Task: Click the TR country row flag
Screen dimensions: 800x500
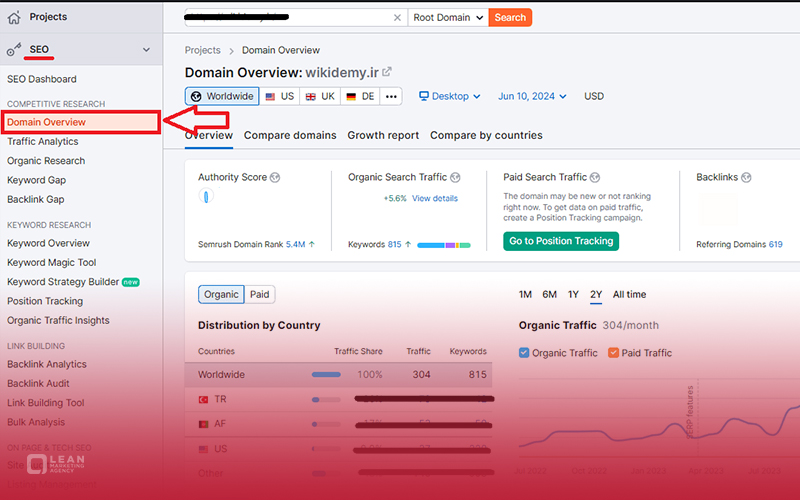Action: pyautogui.click(x=203, y=399)
